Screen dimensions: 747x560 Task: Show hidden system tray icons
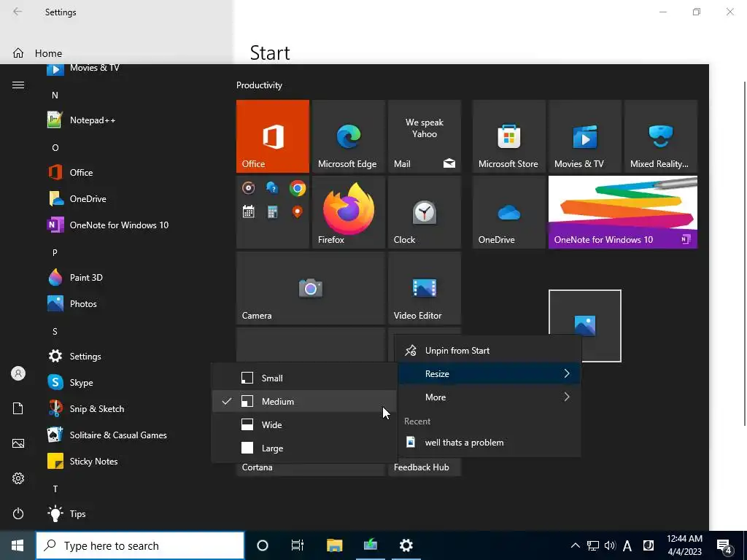575,545
